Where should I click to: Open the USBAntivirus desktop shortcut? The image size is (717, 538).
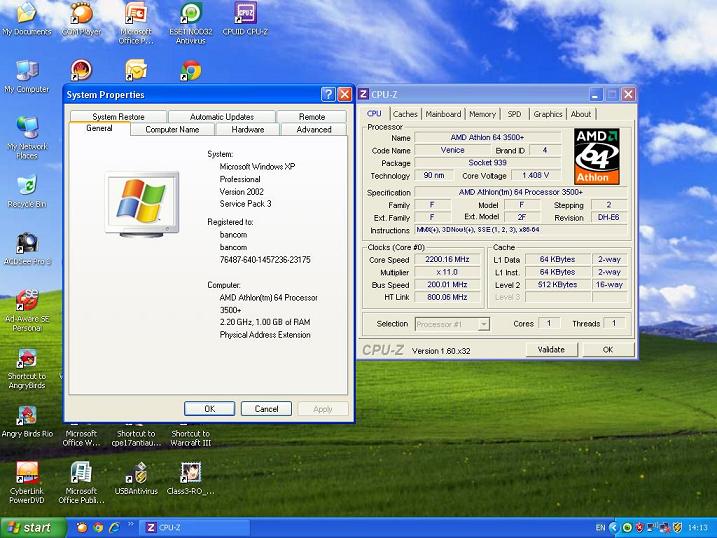pyautogui.click(x=136, y=473)
